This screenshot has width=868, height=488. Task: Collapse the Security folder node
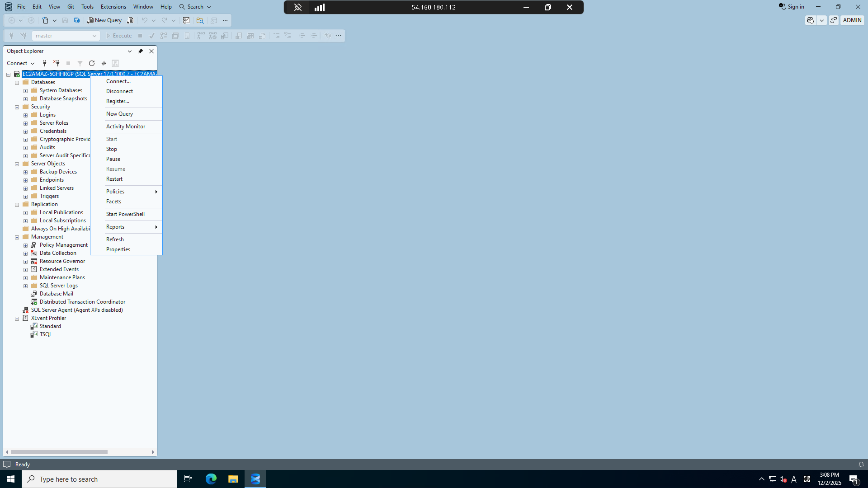pos(17,107)
